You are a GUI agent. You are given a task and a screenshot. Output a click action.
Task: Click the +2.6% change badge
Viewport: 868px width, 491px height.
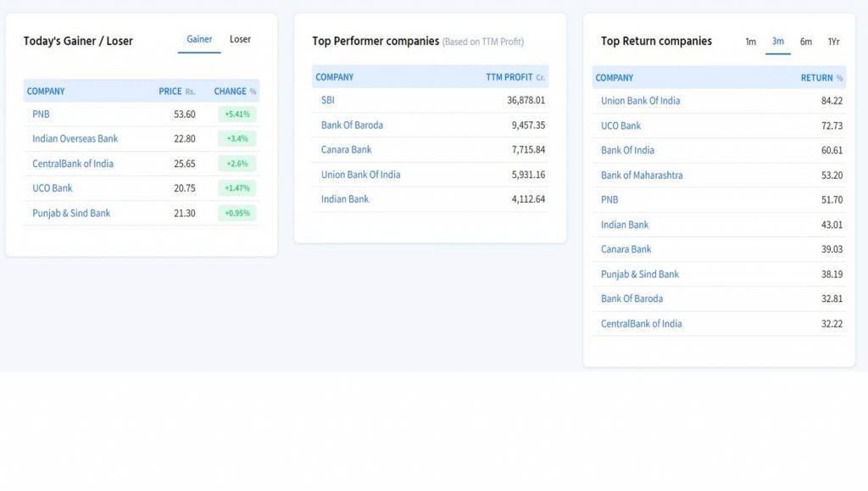tap(237, 164)
